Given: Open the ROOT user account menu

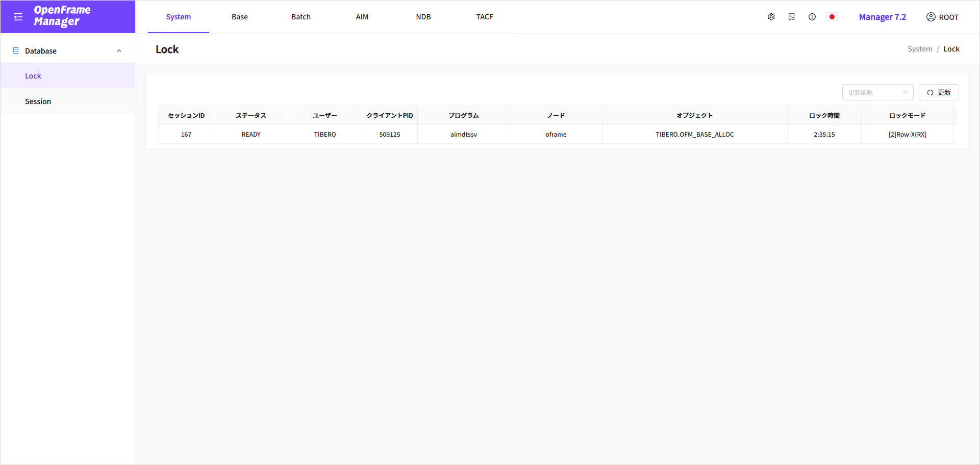Looking at the screenshot, I should 942,17.
